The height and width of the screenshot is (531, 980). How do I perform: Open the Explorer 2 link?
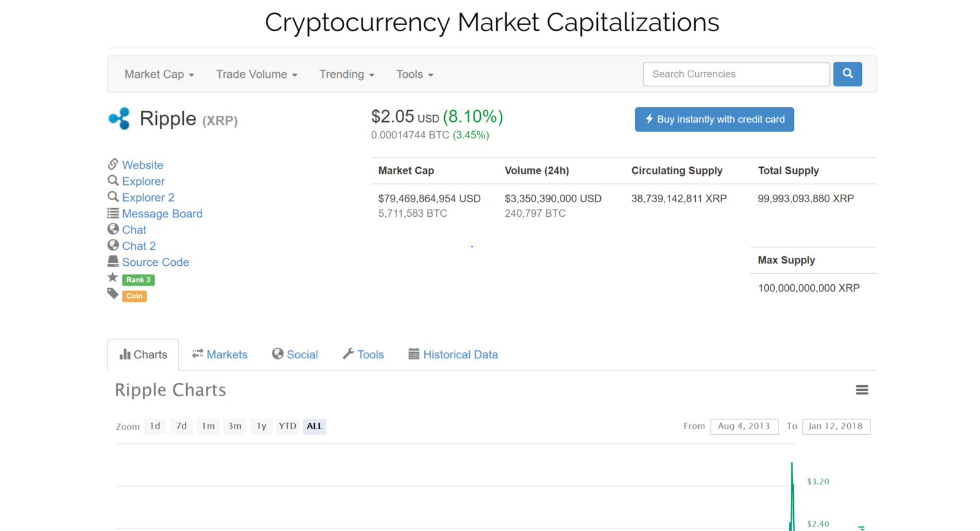(x=148, y=197)
